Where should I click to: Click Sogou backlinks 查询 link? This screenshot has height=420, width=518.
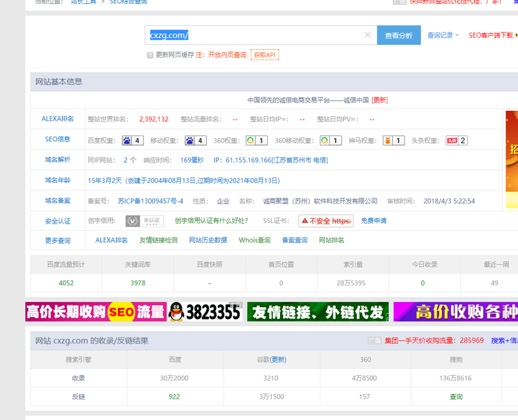click(x=456, y=397)
